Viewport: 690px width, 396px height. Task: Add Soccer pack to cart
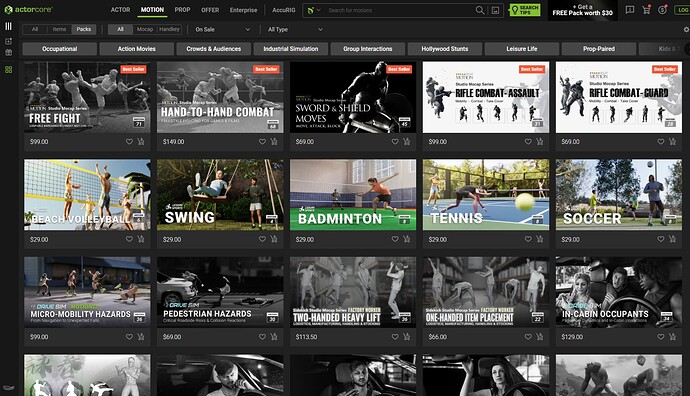click(x=672, y=239)
